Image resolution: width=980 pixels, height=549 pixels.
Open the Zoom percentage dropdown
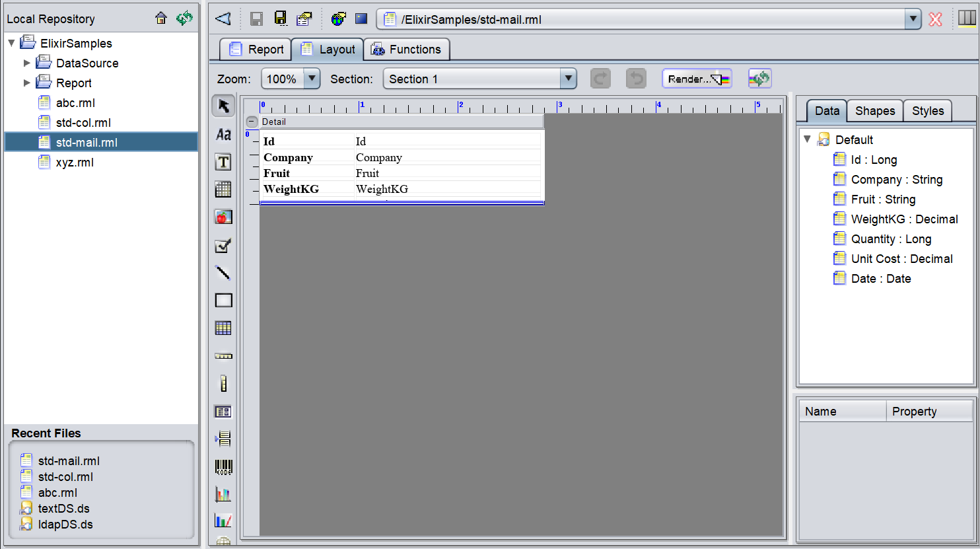[312, 79]
